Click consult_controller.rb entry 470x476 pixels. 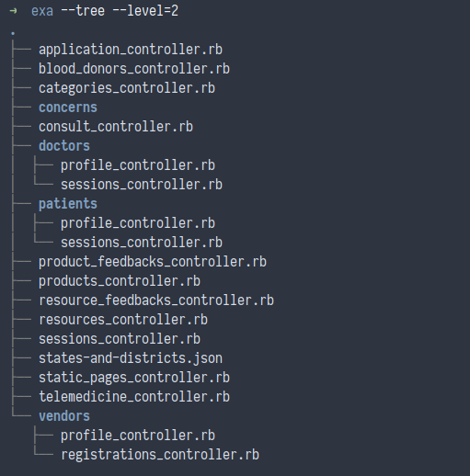click(x=116, y=127)
